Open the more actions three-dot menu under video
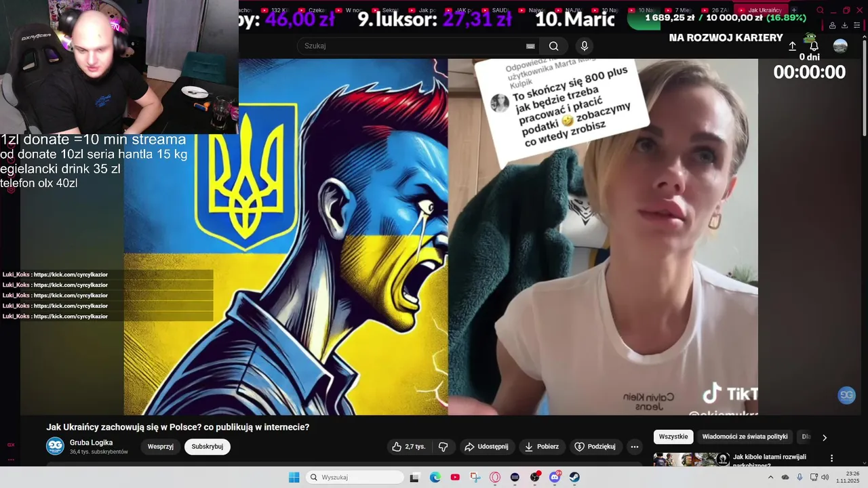The width and height of the screenshot is (868, 488). [x=634, y=447]
